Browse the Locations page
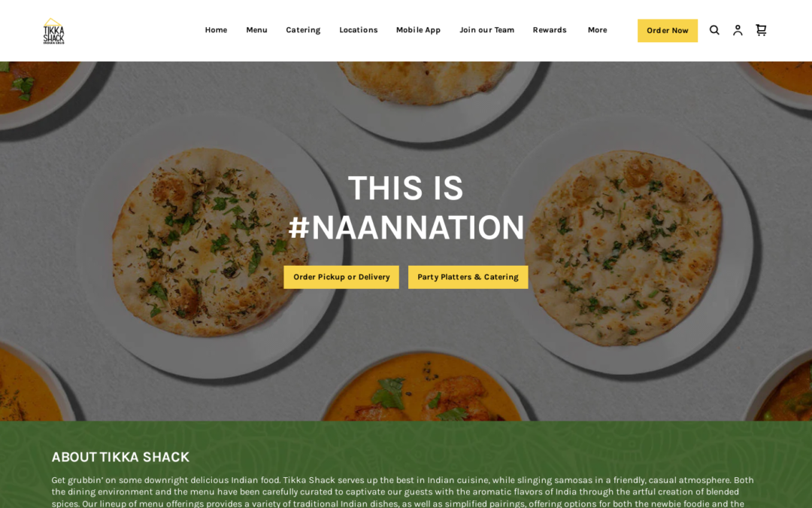Screen dimensions: 812x508 [359, 30]
